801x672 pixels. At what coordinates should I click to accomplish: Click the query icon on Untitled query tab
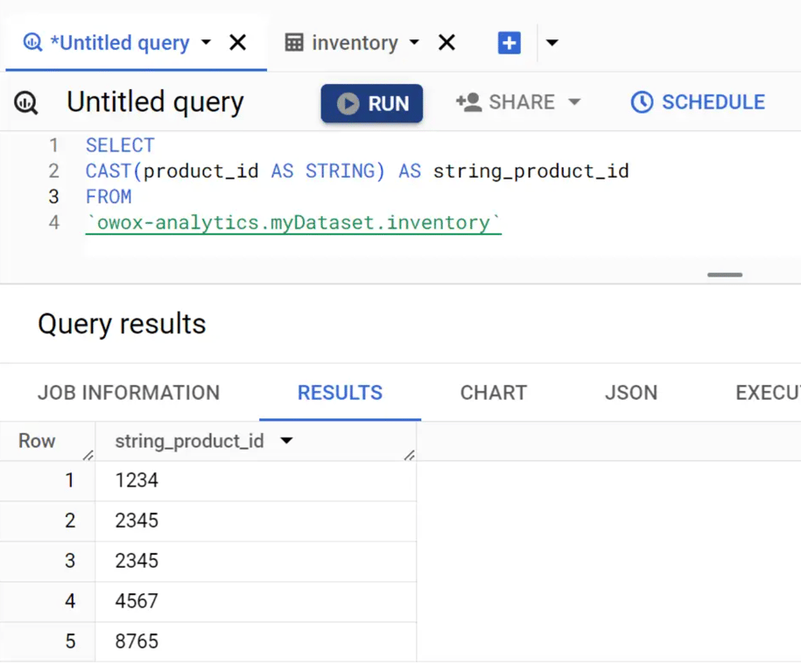coord(32,42)
